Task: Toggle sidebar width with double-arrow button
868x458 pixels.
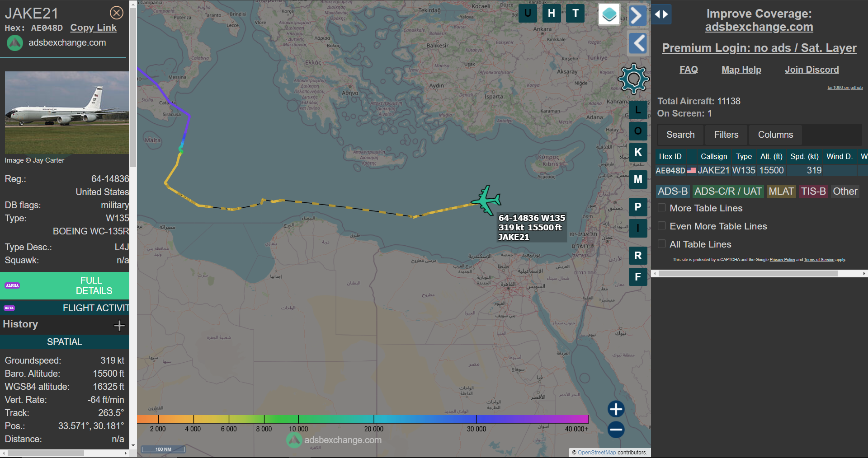Action: point(661,14)
